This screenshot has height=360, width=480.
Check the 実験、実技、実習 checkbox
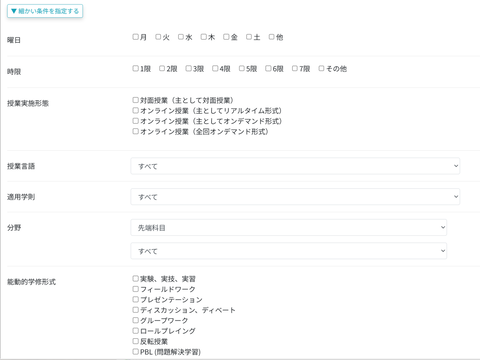click(135, 278)
